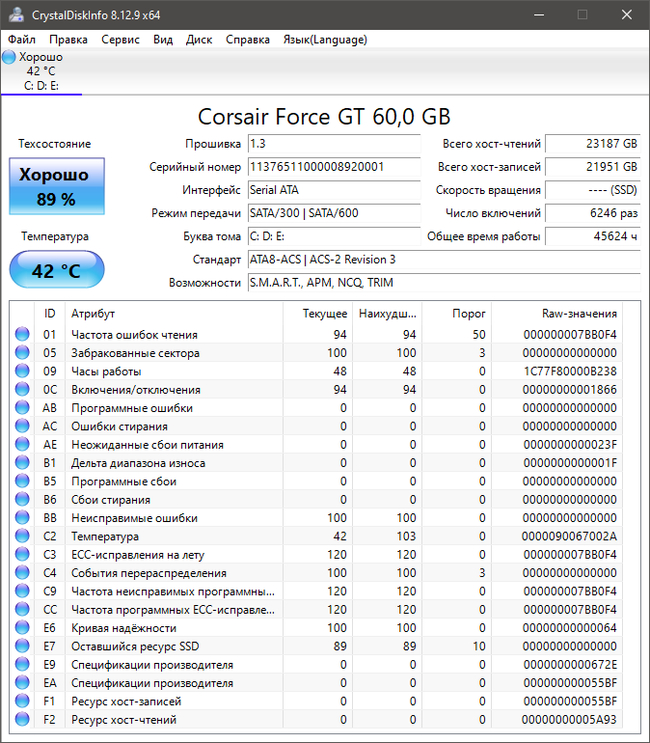Open the Файл menu

(x=22, y=39)
